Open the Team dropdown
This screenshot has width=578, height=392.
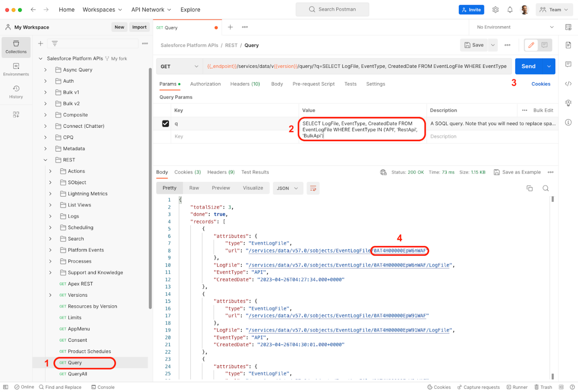coord(554,9)
